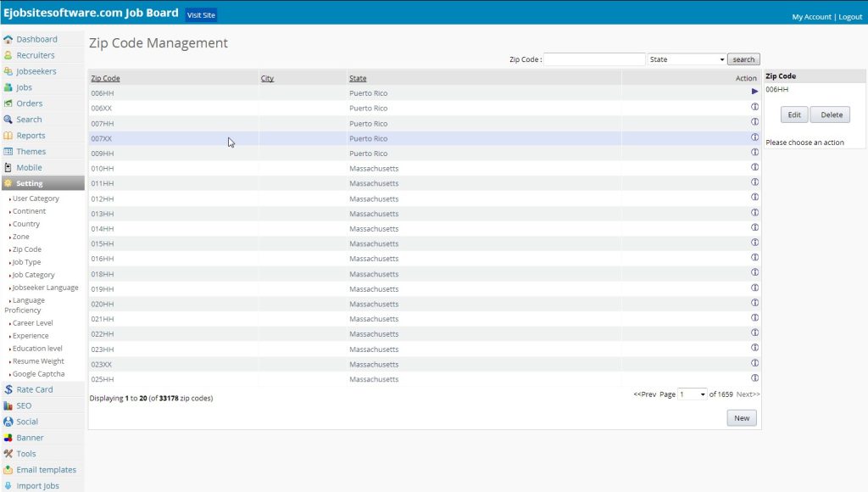
Task: Click the action arrow icon for 006HH
Action: [754, 92]
